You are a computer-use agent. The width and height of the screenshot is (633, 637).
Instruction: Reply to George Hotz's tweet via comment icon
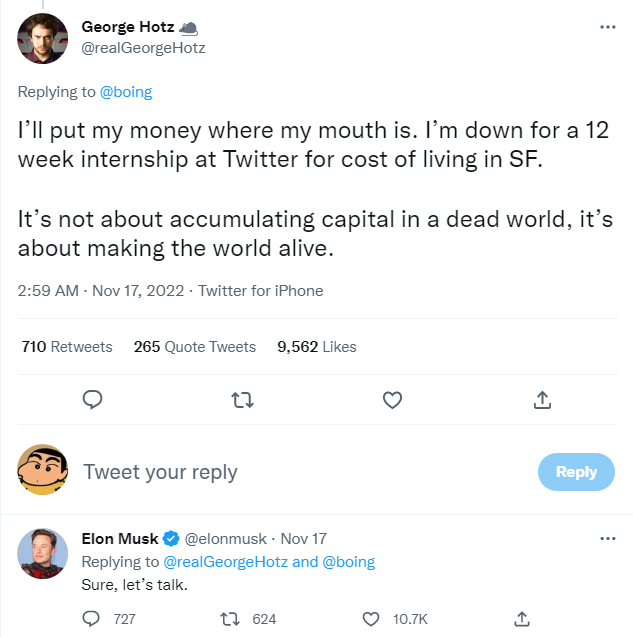[x=92, y=400]
